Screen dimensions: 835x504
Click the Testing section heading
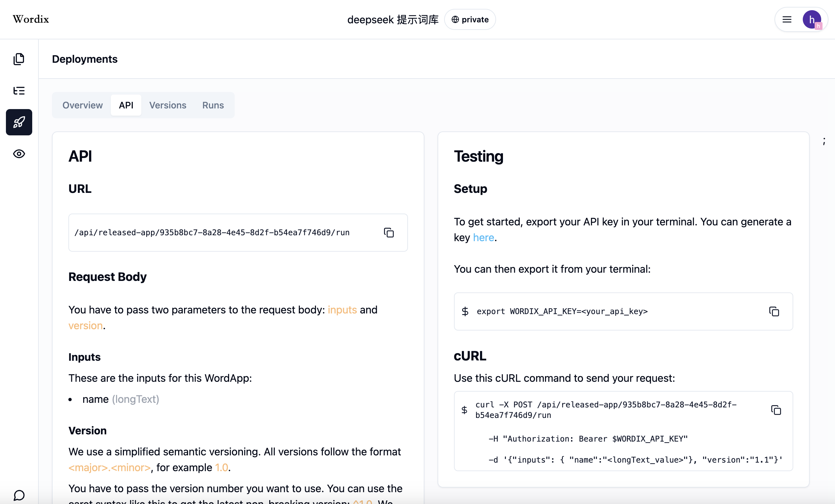tap(479, 156)
